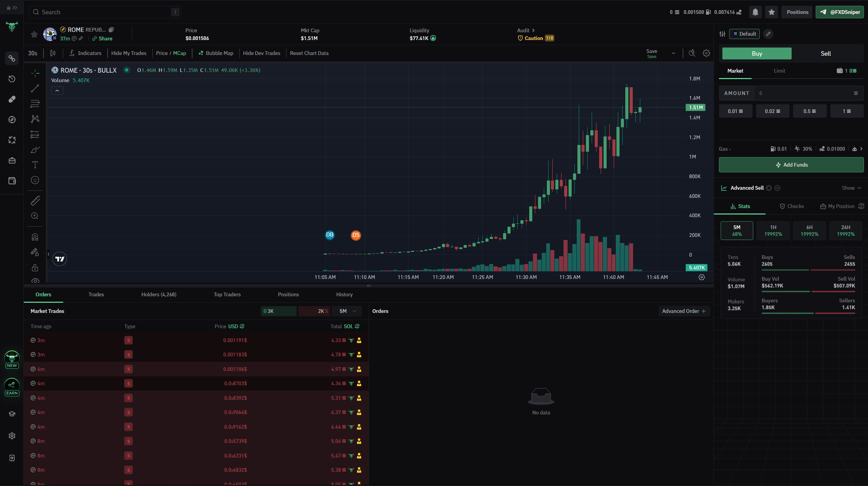Open the Fibonacci retracement tool

pyautogui.click(x=35, y=104)
